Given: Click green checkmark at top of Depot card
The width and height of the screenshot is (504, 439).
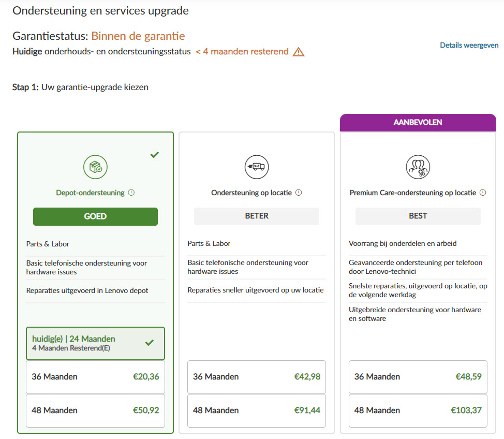Looking at the screenshot, I should click(x=154, y=154).
